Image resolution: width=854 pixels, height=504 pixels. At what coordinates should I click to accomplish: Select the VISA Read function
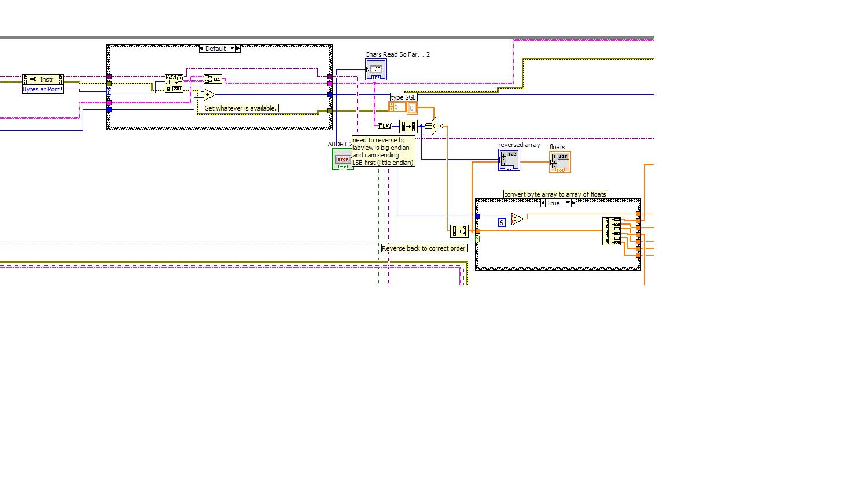coord(174,83)
